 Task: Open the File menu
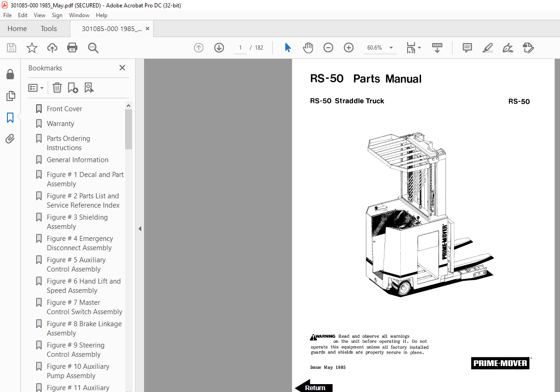[7, 15]
